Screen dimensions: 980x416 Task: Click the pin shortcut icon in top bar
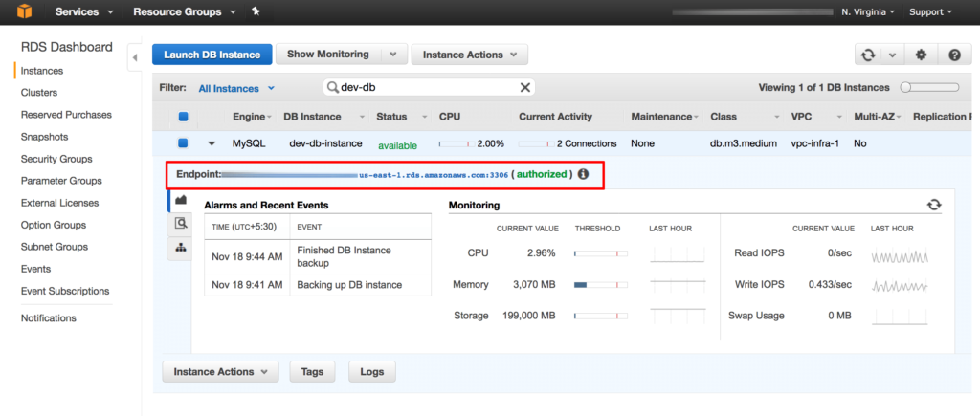click(256, 11)
